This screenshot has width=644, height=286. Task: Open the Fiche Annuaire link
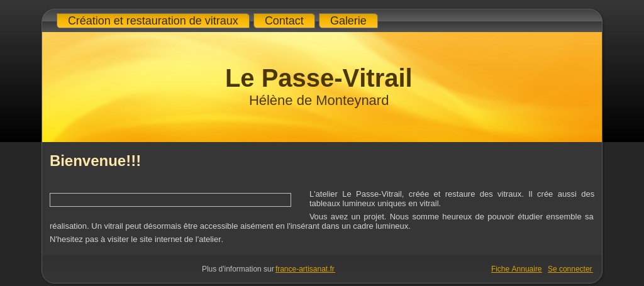click(516, 269)
